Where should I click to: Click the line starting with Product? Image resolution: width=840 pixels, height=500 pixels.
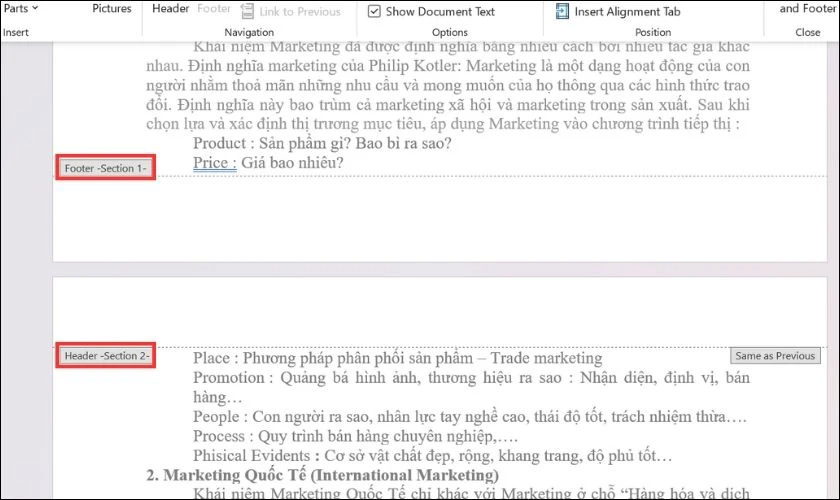322,143
